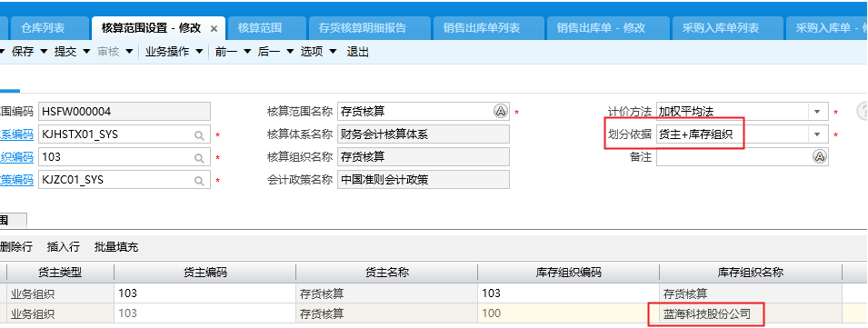The image size is (868, 328).
Task: Click the 货主类型 column header
Action: click(x=60, y=273)
